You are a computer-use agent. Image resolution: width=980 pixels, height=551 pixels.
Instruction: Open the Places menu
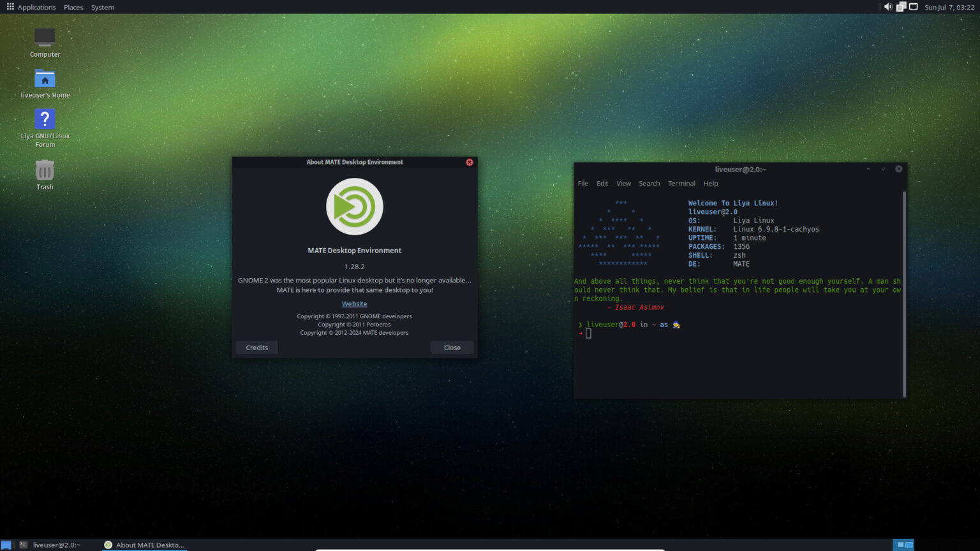pos(73,7)
